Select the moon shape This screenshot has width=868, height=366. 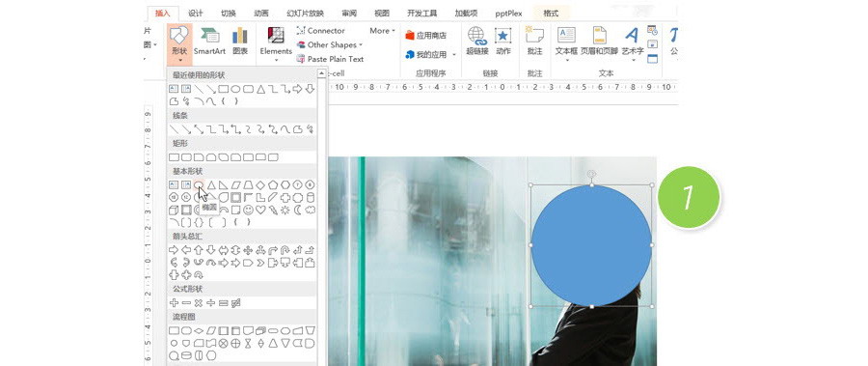click(x=297, y=210)
